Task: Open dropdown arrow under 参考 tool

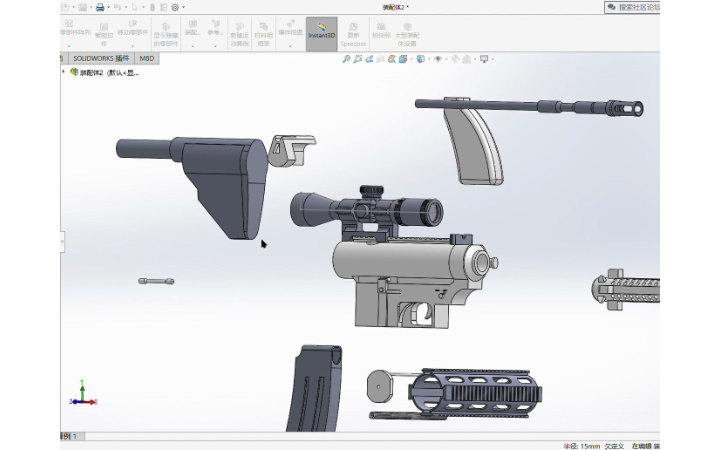Action: [215, 46]
